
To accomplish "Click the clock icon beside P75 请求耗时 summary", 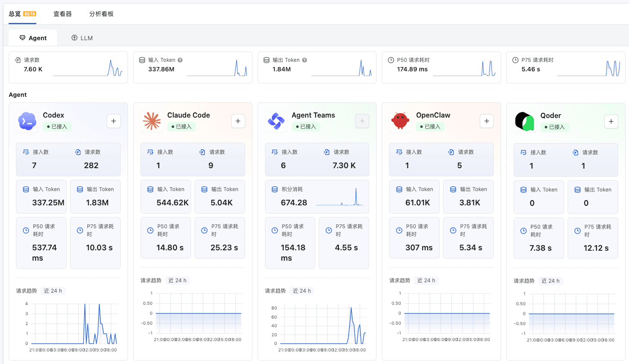I will coord(515,60).
